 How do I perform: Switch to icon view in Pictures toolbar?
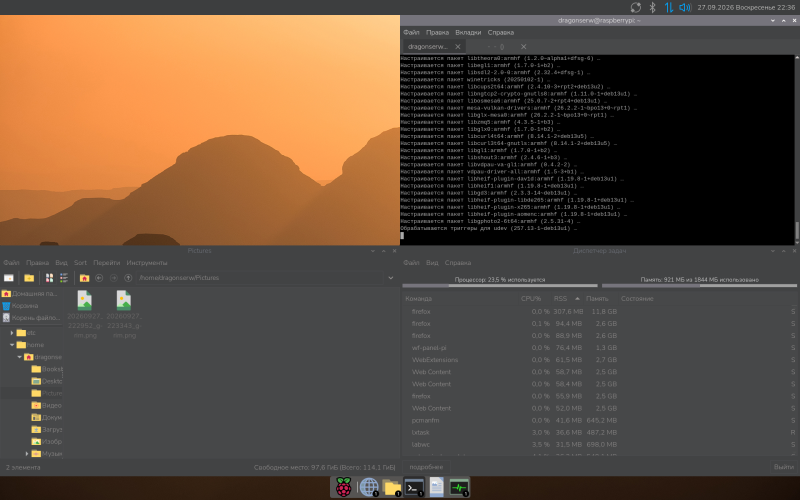click(49, 278)
